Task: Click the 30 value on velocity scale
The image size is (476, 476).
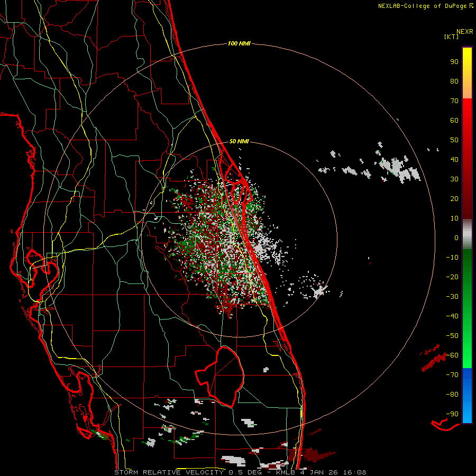Action: [x=454, y=179]
